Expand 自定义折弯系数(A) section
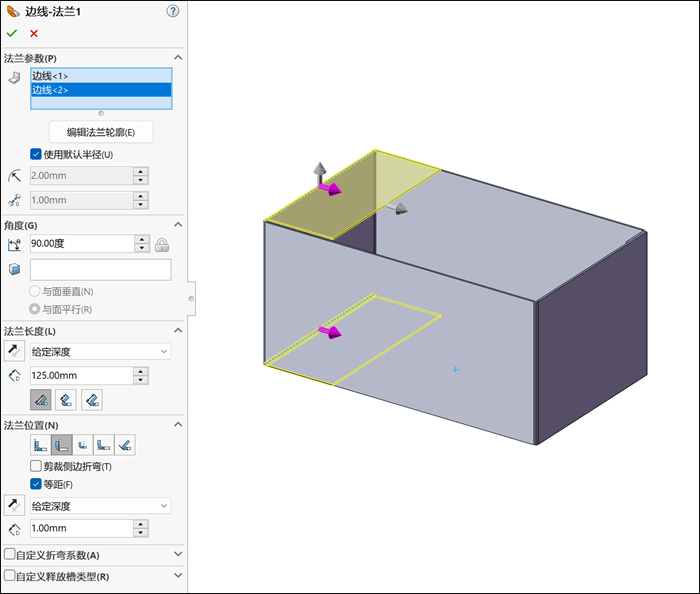700x594 pixels. (x=178, y=554)
